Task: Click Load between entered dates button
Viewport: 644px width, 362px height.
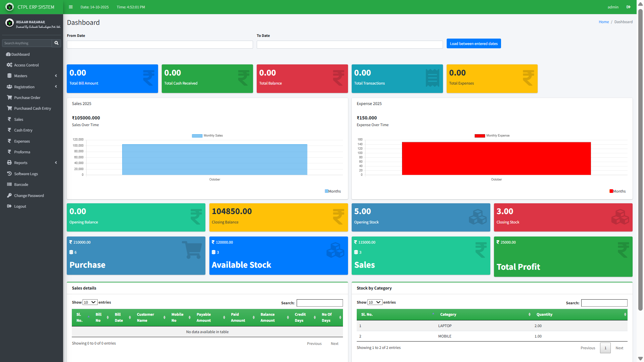Action: (474, 44)
